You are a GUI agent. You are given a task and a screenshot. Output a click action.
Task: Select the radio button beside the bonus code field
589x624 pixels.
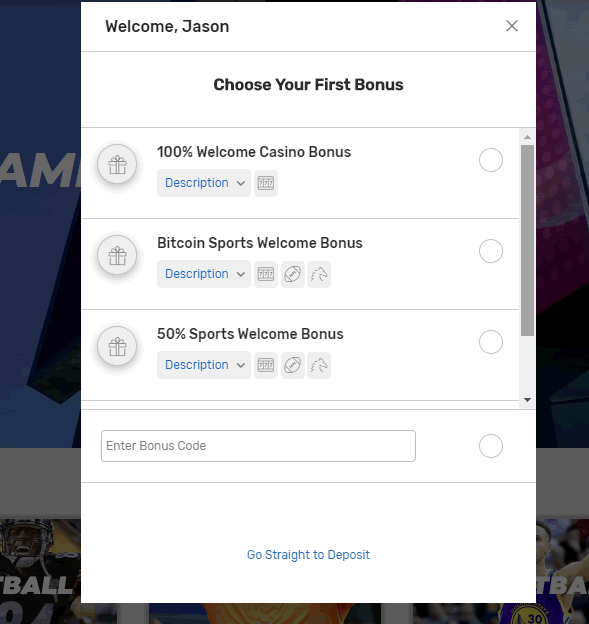click(491, 446)
